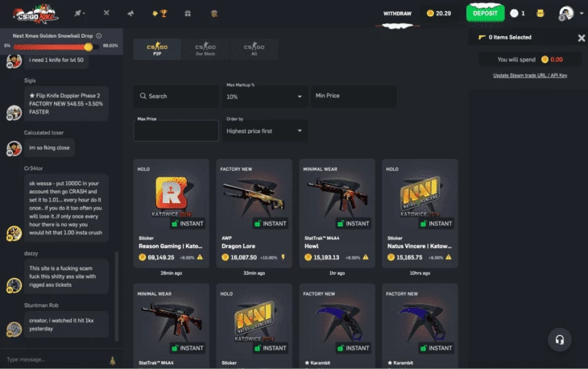Click username Cr34tor in chat
Viewport: 588px width, 369px height.
coord(33,168)
